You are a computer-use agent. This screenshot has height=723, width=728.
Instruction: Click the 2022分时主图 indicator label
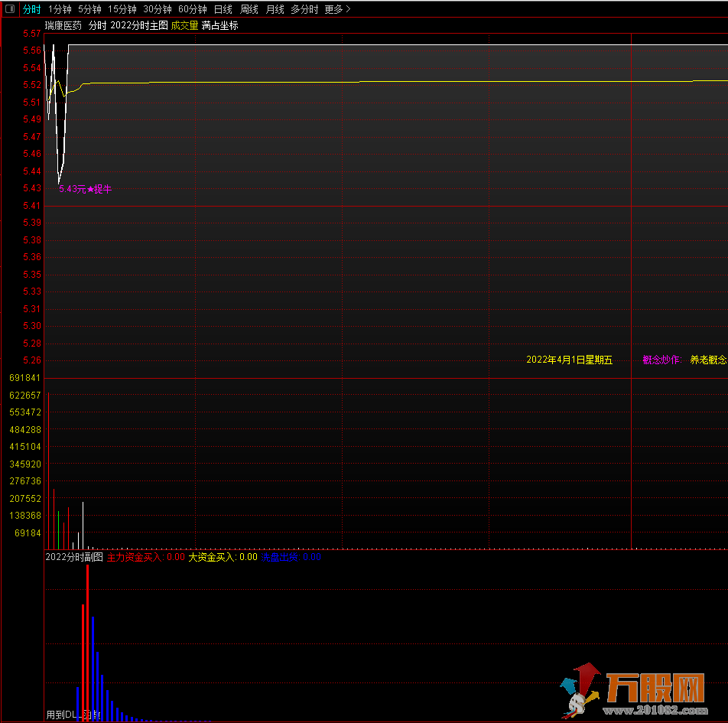click(139, 25)
